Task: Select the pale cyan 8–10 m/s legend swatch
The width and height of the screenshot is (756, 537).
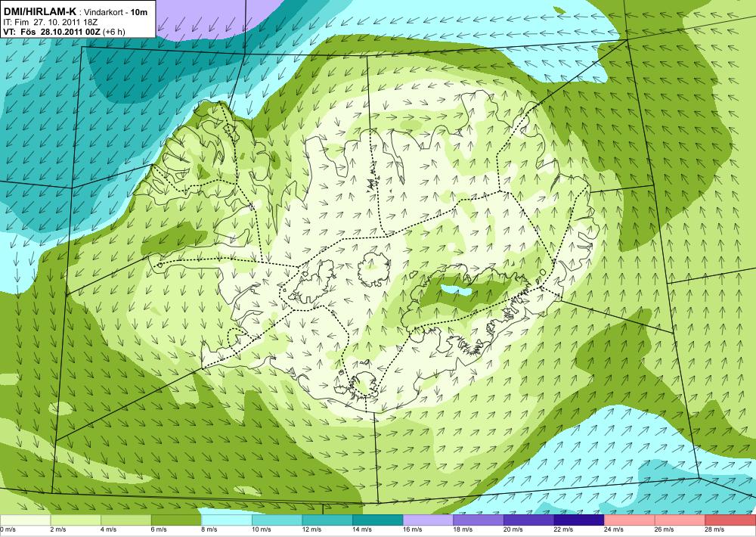Action: tap(227, 520)
